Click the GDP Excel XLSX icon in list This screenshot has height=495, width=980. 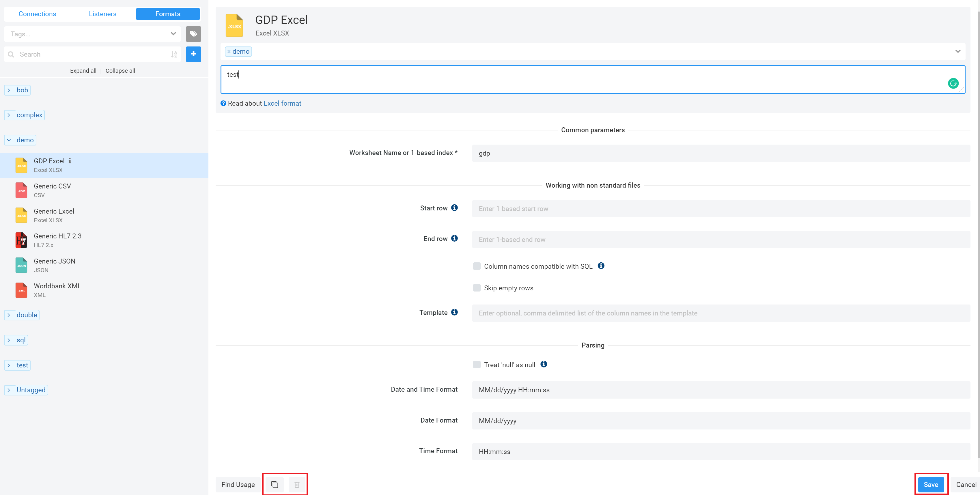click(21, 165)
